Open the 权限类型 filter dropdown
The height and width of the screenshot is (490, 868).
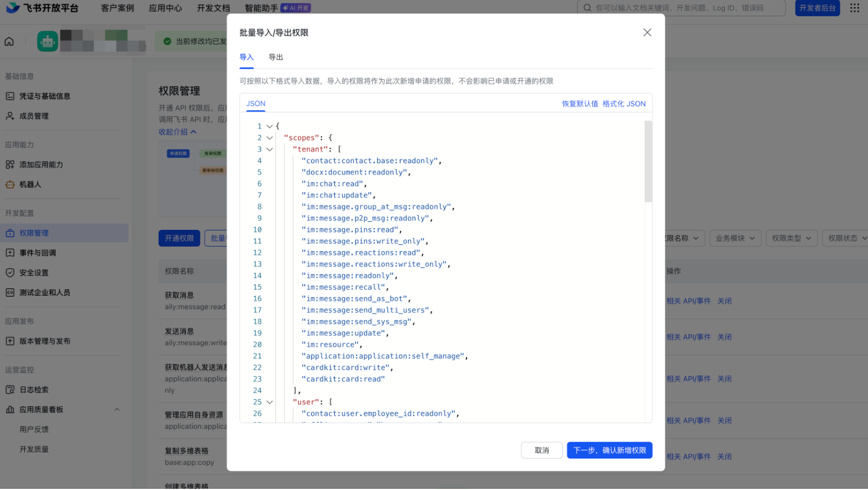tap(792, 238)
